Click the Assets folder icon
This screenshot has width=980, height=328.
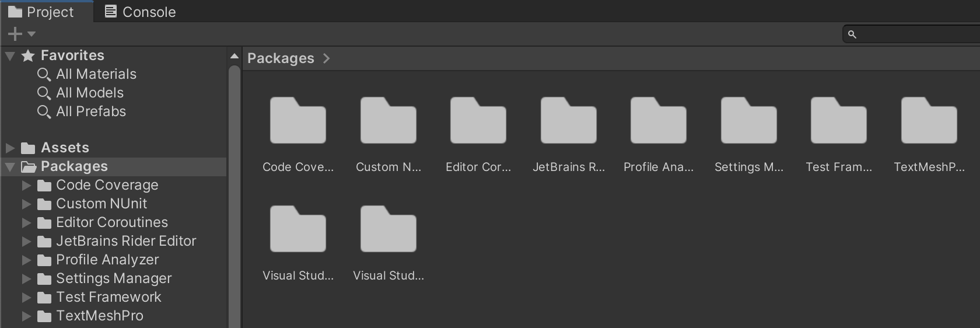tap(28, 148)
